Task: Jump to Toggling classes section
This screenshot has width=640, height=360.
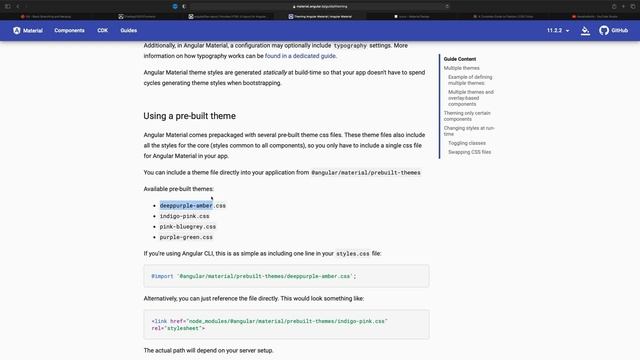Action: pos(467,143)
